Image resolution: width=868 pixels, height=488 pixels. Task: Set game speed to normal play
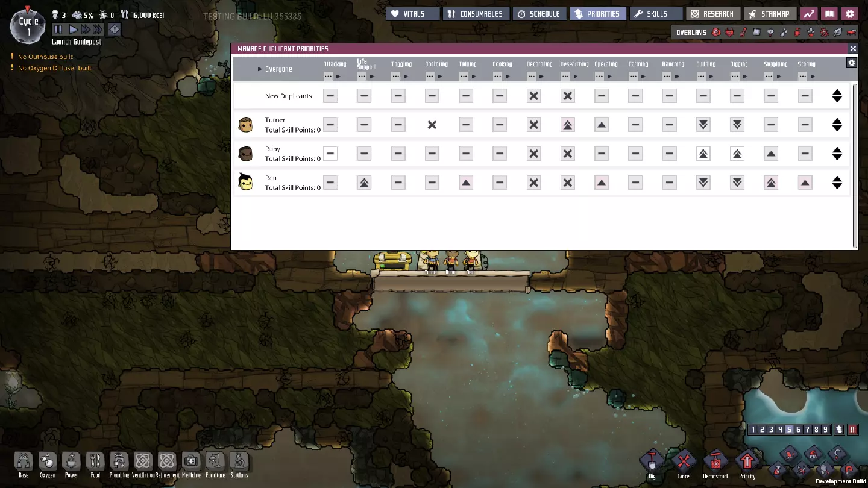[x=73, y=29]
